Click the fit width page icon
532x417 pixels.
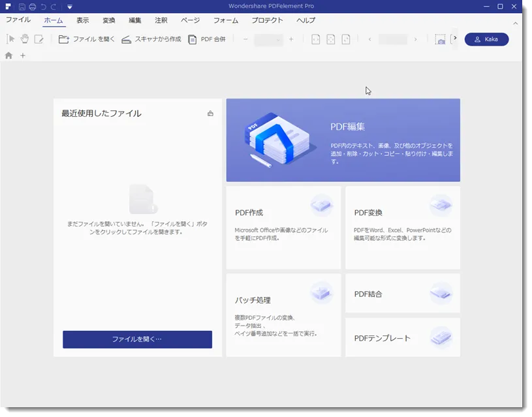point(315,39)
